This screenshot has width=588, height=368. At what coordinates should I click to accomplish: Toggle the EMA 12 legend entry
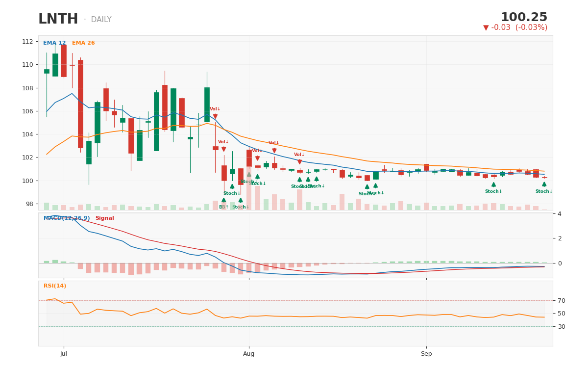[54, 43]
